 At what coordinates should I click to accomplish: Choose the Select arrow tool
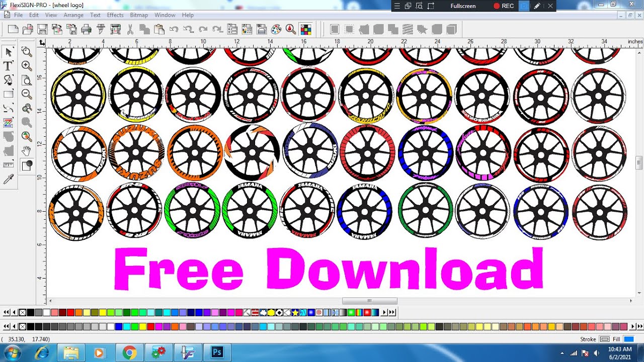tap(9, 52)
